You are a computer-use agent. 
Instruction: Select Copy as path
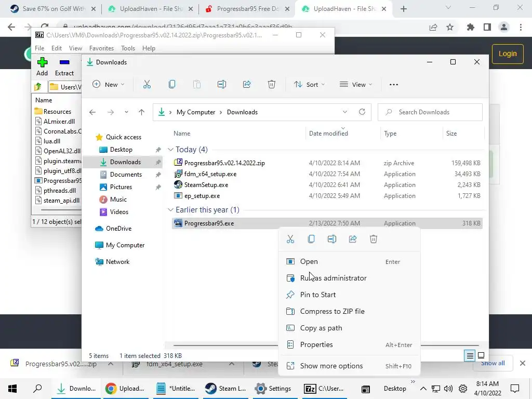pos(349,328)
